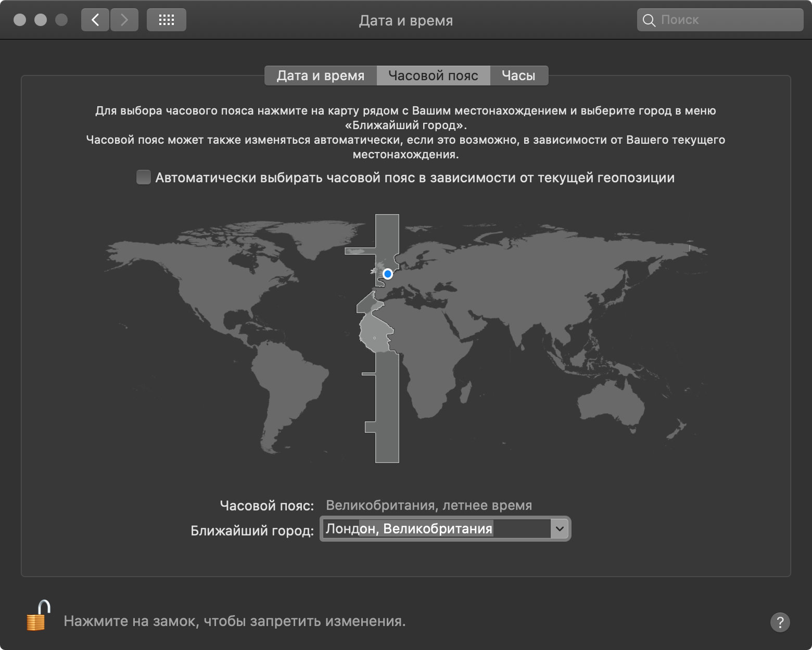Open help with the question mark button
The height and width of the screenshot is (650, 812).
[779, 622]
